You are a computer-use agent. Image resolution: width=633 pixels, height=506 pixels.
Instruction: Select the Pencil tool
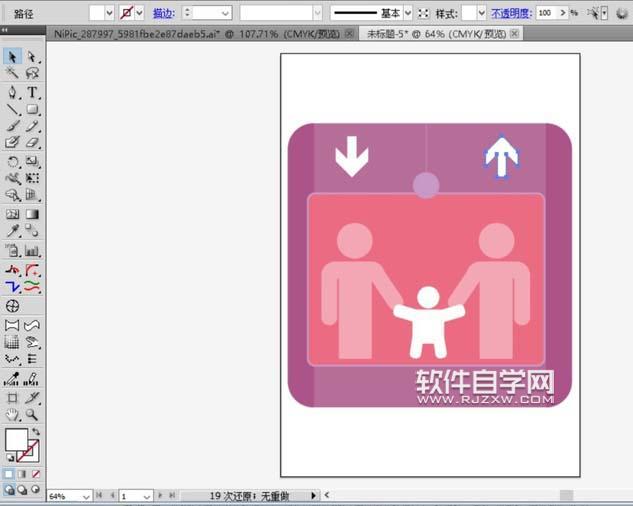pyautogui.click(x=32, y=126)
